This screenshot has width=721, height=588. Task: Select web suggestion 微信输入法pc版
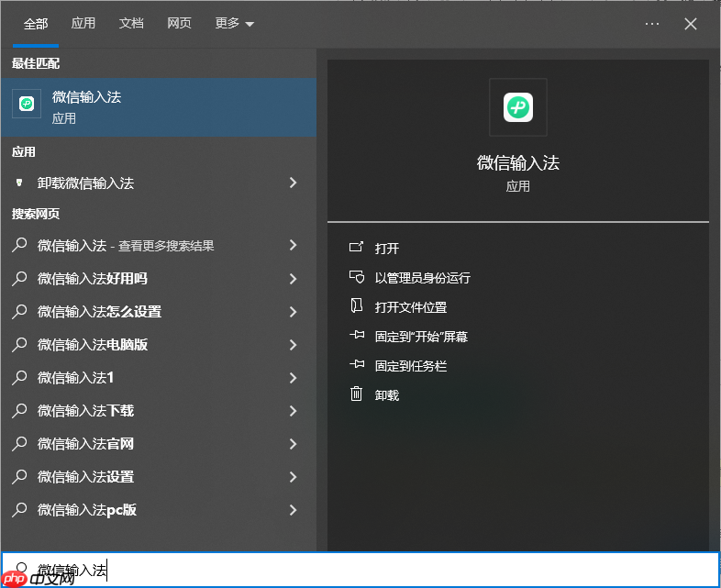(x=87, y=510)
